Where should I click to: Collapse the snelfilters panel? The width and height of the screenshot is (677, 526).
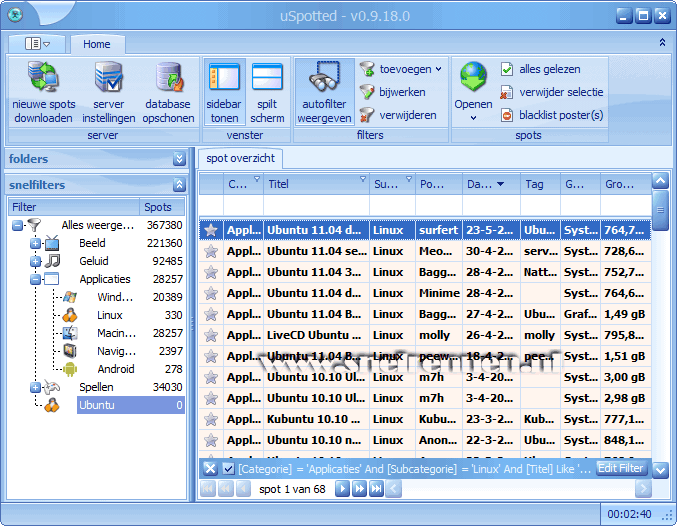point(179,185)
